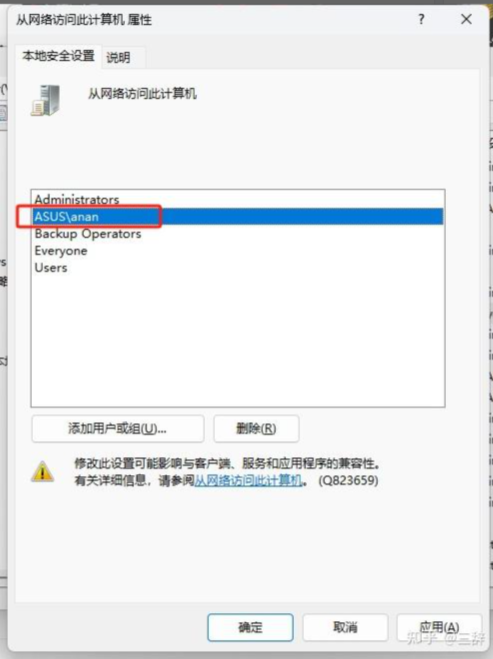Click the 从网络访问此计算机 policy name label
The height and width of the screenshot is (659, 493).
pyautogui.click(x=142, y=93)
